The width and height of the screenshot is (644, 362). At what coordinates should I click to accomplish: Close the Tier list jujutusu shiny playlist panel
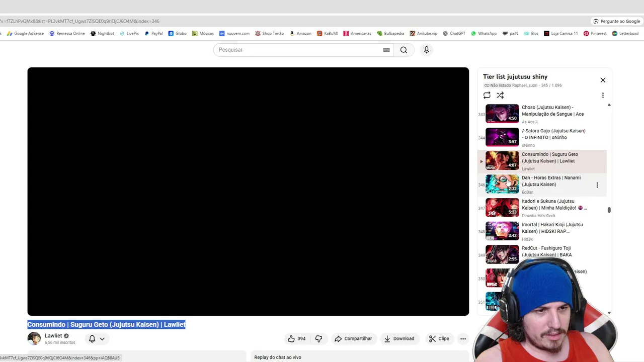click(x=603, y=80)
